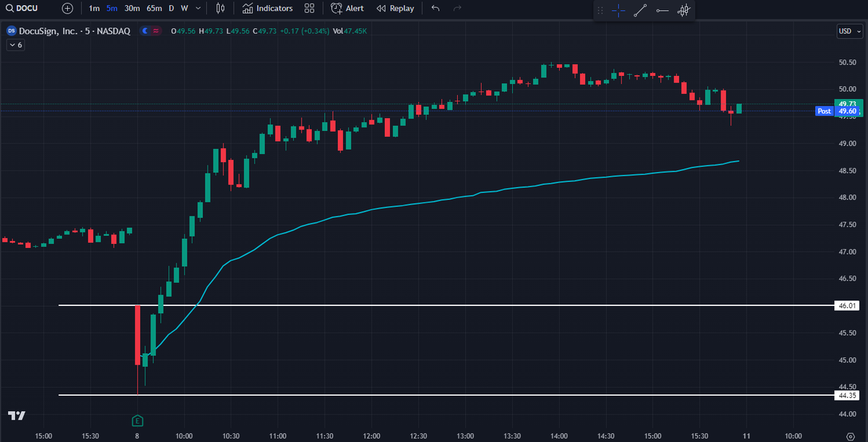Pick the candlestick measure drawing tool
Viewport: 868px width, 442px height.
coord(684,10)
